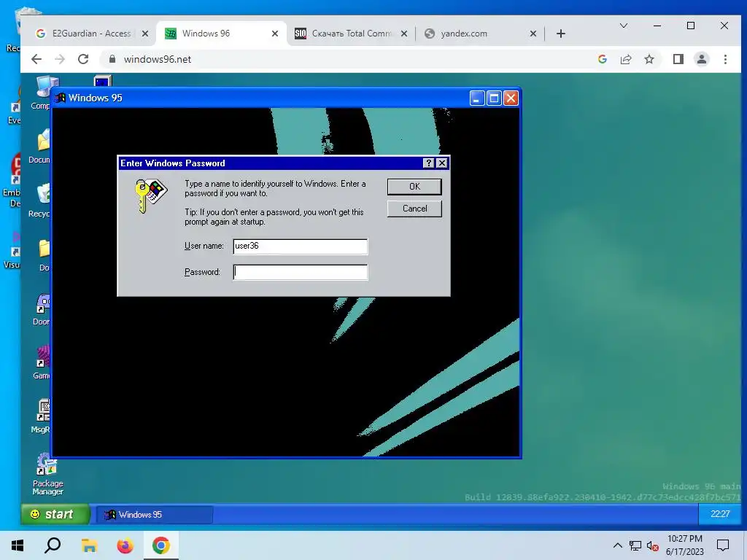Screen dimensions: 747x560
Task: Reload the windows96.net page
Action: click(83, 59)
